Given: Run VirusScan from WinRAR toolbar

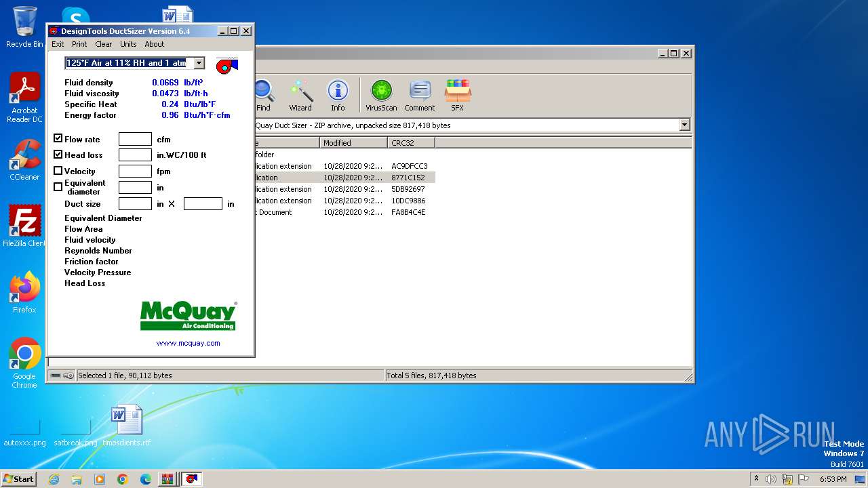Looking at the screenshot, I should 381,96.
